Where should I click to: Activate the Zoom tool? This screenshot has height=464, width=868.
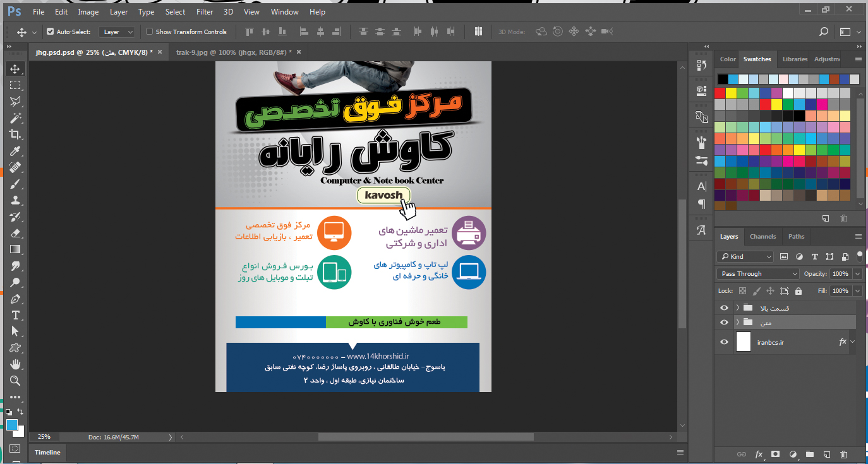click(x=15, y=381)
